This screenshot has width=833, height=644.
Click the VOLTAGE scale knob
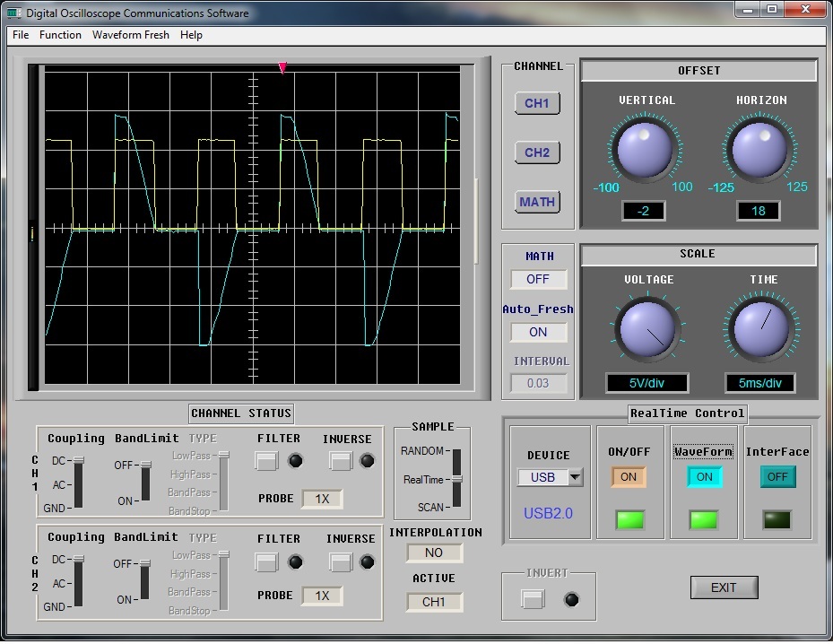click(x=647, y=329)
